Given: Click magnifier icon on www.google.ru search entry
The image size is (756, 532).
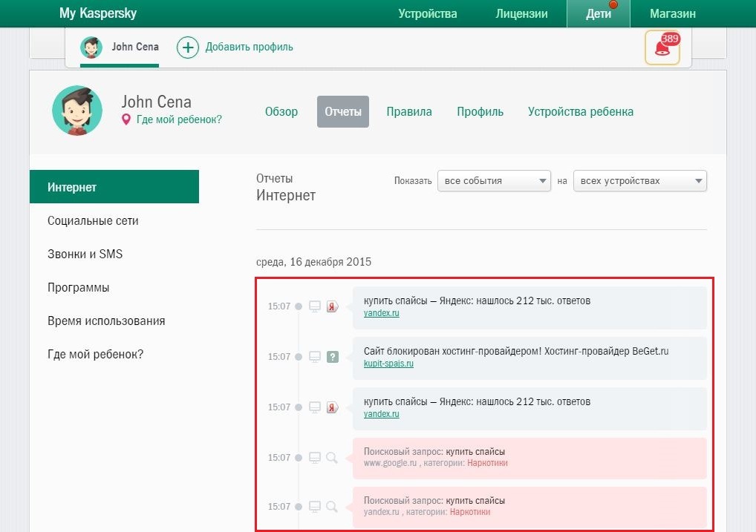Looking at the screenshot, I should [x=332, y=458].
